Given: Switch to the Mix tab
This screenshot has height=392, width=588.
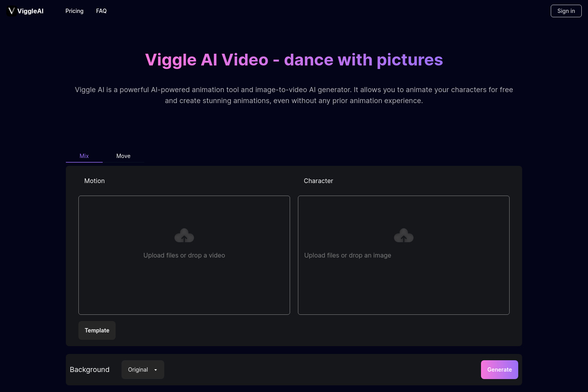Looking at the screenshot, I should [x=84, y=156].
